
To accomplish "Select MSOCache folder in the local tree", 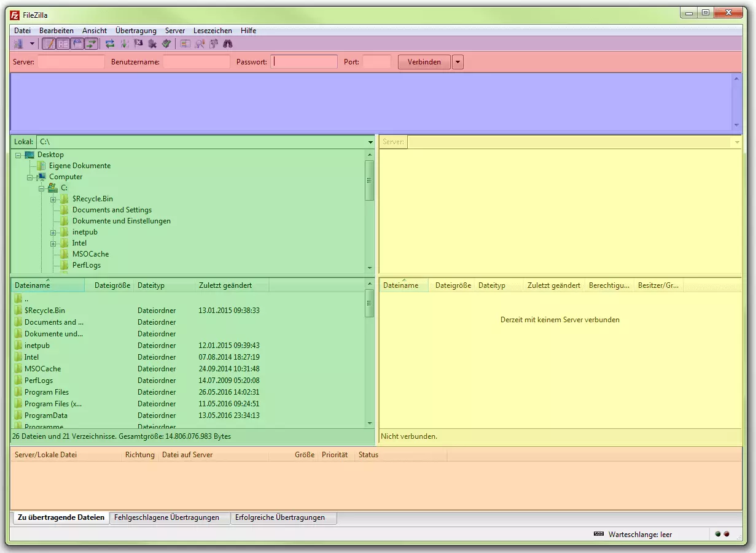I will point(90,254).
